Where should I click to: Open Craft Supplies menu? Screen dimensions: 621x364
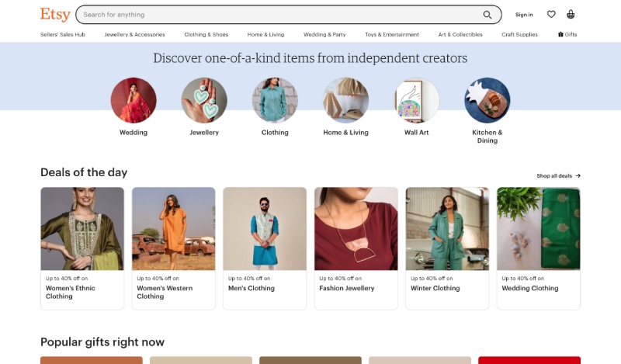tap(519, 34)
